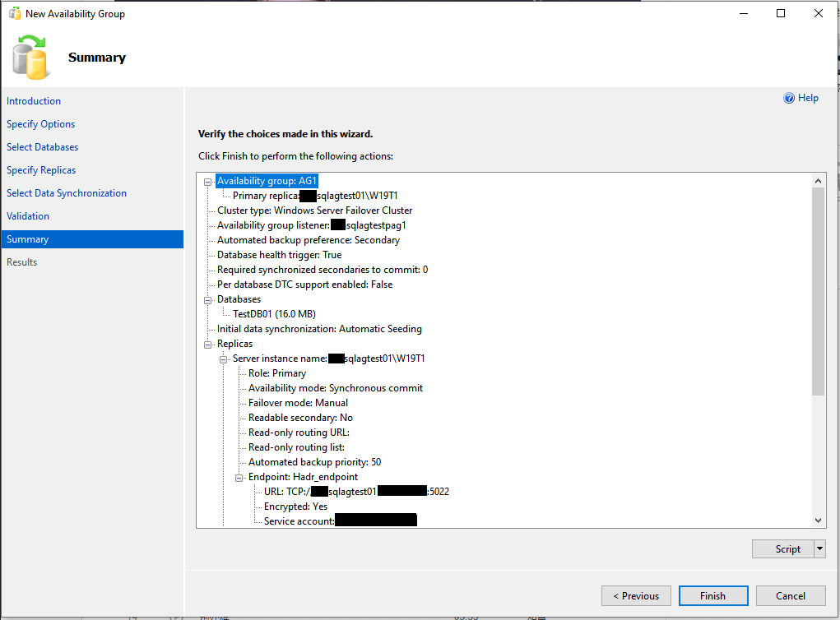
Task: Select the Availability group listener row
Action: [x=311, y=225]
